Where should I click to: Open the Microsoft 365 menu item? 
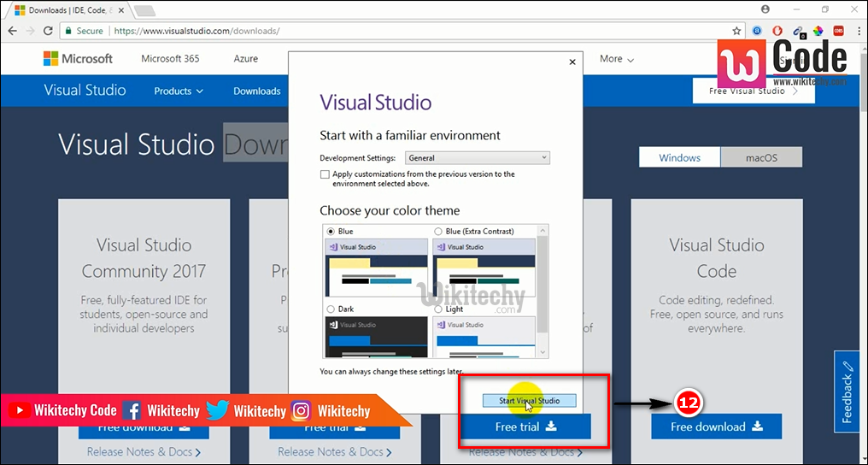tap(170, 59)
